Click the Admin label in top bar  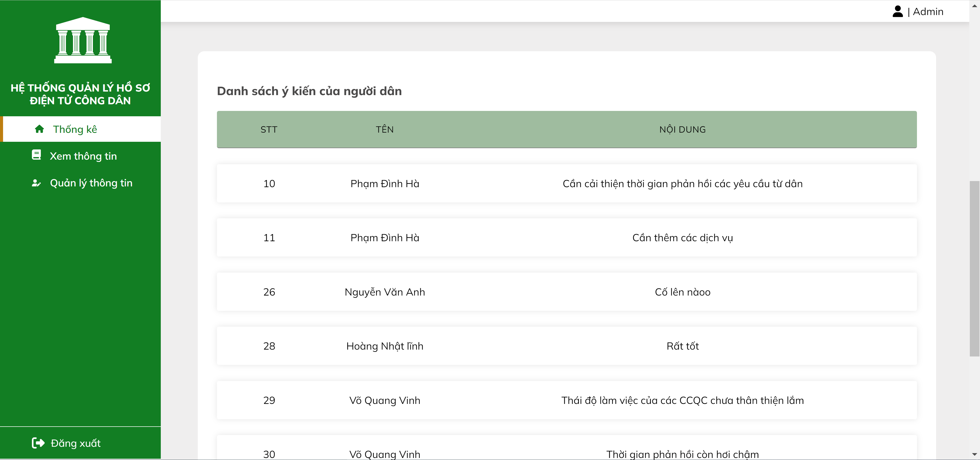[928, 11]
